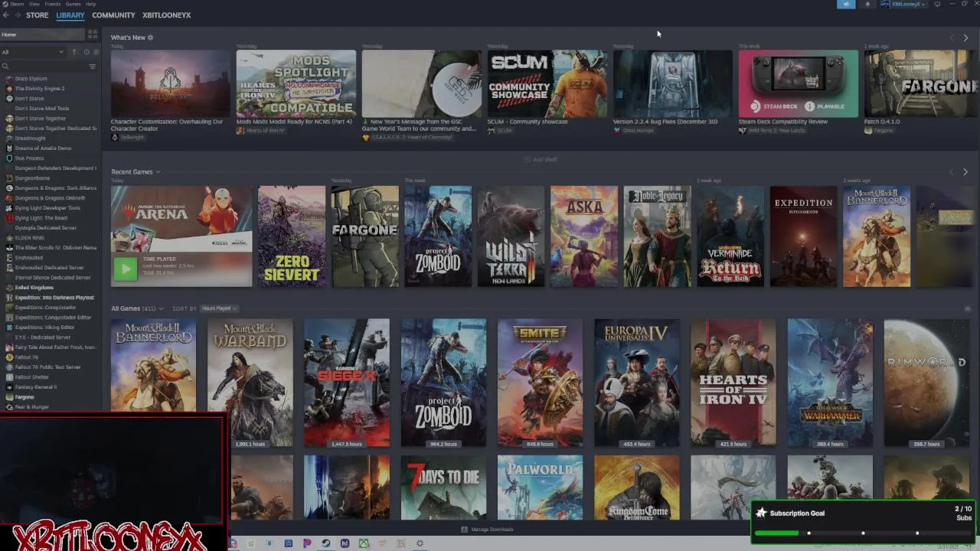
Task: Open What's New settings gear
Action: click(x=150, y=37)
